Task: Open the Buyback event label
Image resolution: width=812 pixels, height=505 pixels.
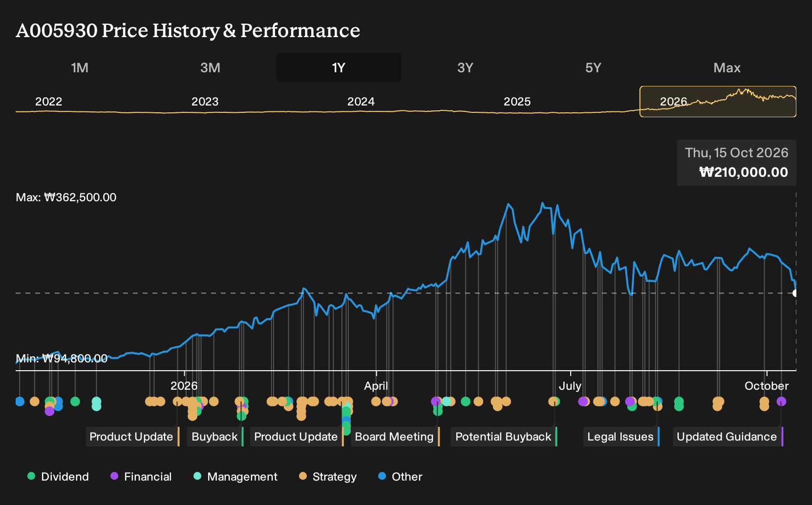Action: [x=215, y=437]
